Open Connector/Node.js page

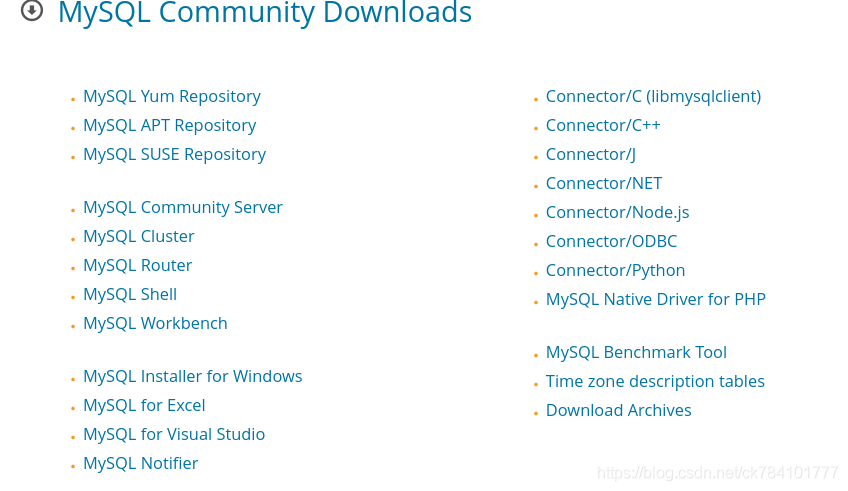point(617,213)
